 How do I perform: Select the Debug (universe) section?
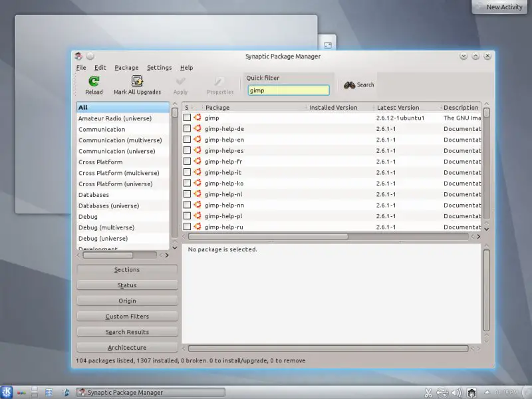click(123, 239)
